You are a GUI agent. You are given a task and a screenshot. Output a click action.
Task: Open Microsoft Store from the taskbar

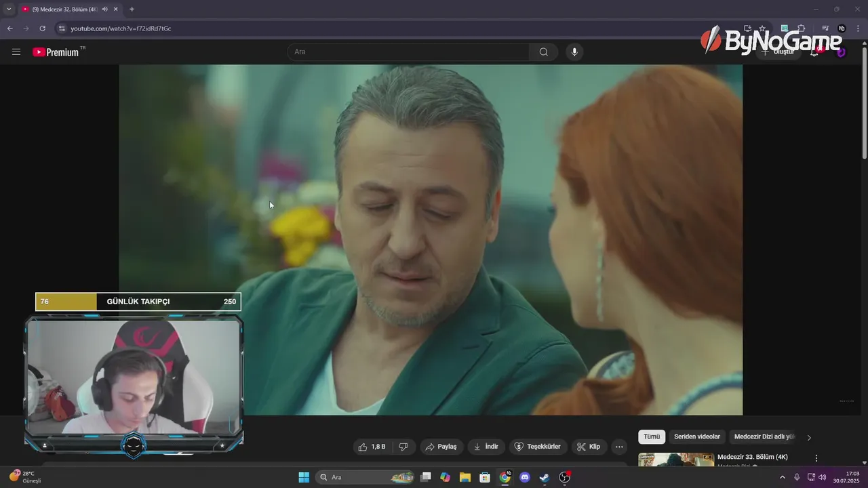[485, 477]
